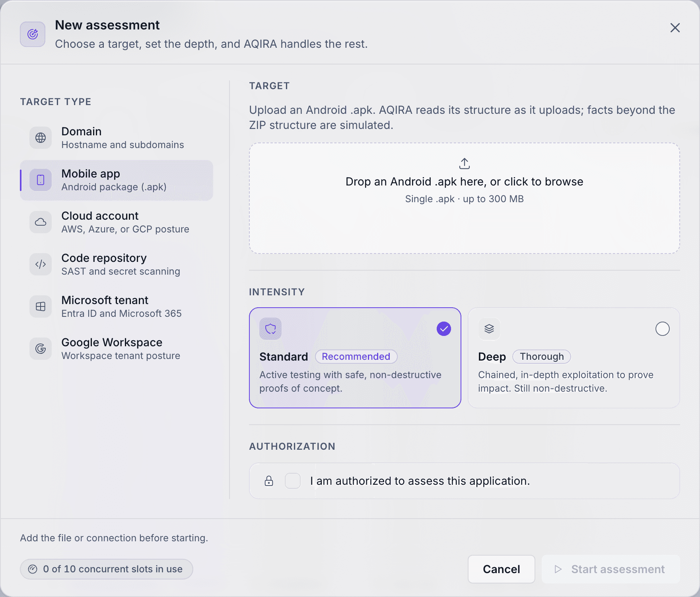Choose Mobile app target type

coord(117,180)
